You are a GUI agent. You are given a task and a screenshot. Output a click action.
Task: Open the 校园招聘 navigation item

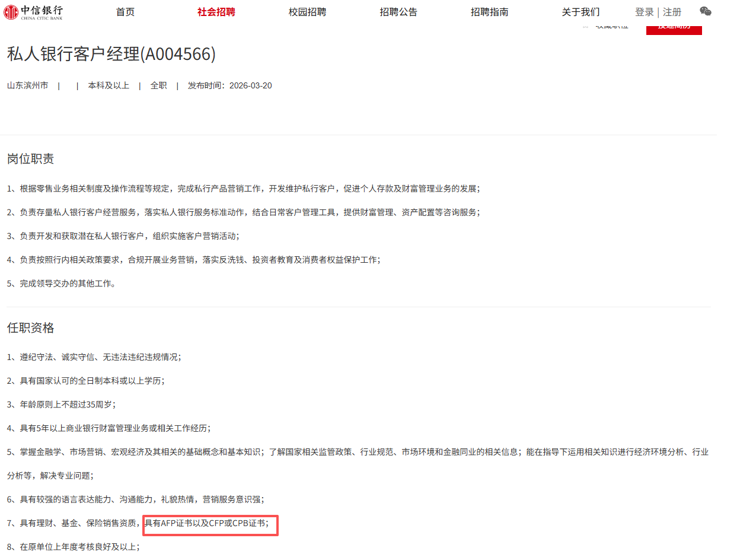tap(307, 12)
